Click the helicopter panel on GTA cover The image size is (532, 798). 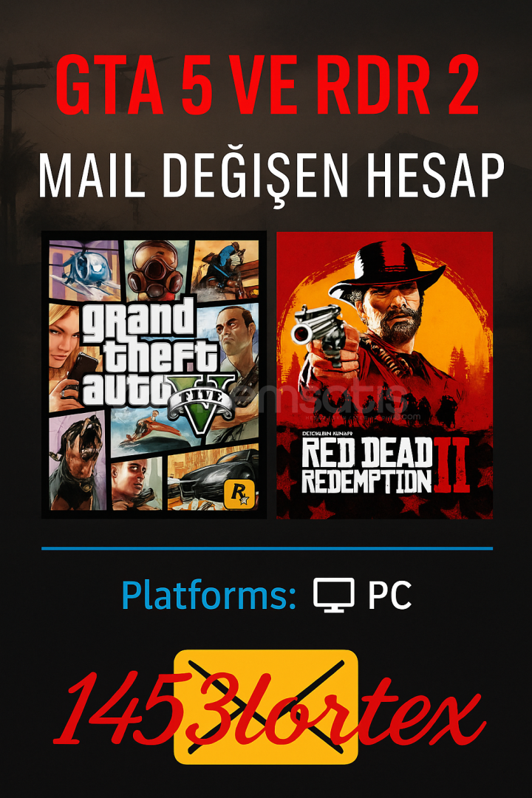85,270
